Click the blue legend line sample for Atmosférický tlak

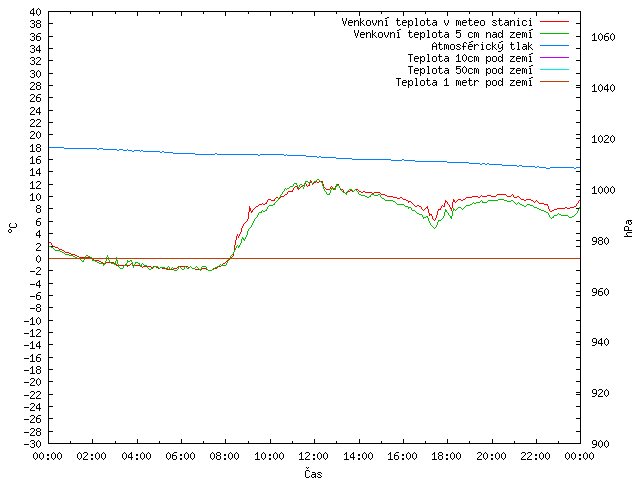click(554, 46)
